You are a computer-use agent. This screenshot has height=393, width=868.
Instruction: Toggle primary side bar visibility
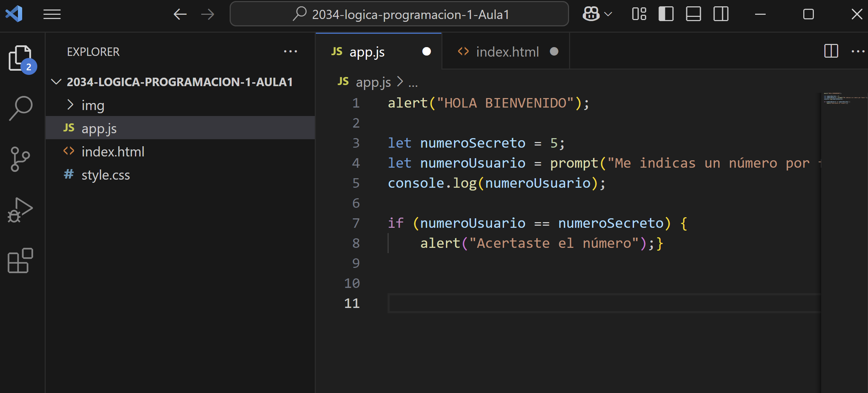pyautogui.click(x=666, y=14)
